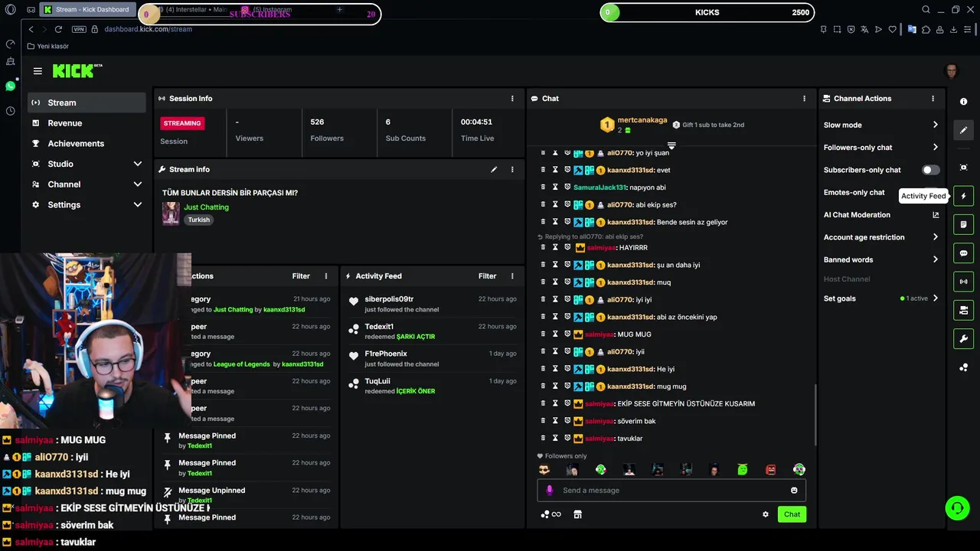The image size is (980, 551).
Task: Open the Revenue page in sidebar
Action: (x=87, y=123)
